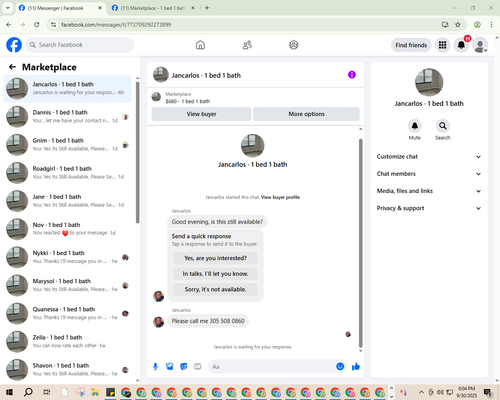Open the Groups icon in top navigation
The image size is (500, 400).
click(294, 45)
